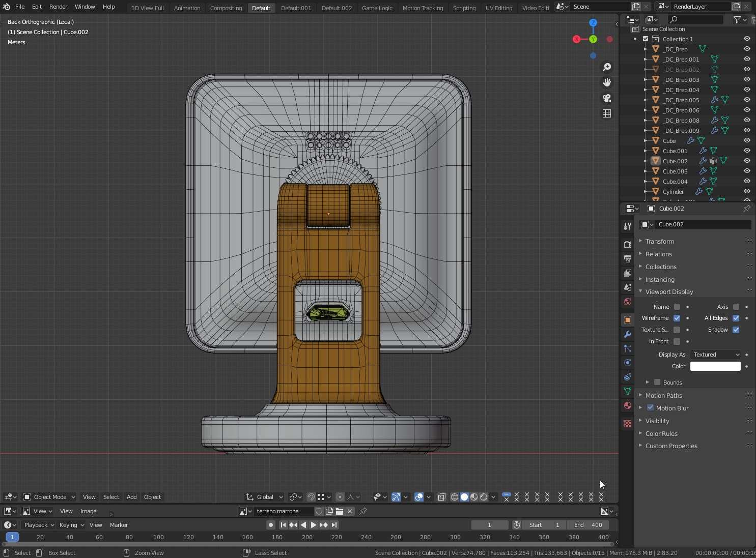
Task: Click the Add menu in viewport header
Action: 131,497
